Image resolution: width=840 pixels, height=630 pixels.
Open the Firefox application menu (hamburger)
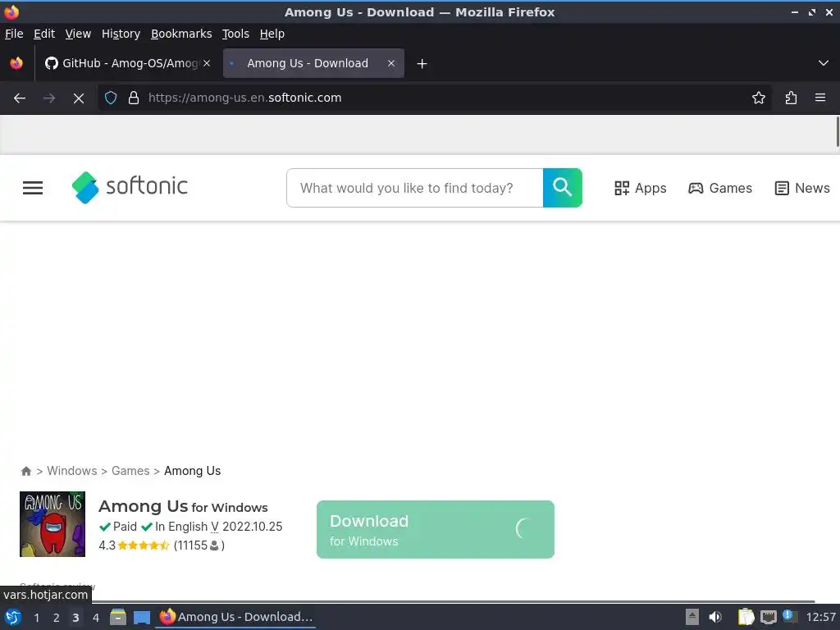[x=820, y=98]
